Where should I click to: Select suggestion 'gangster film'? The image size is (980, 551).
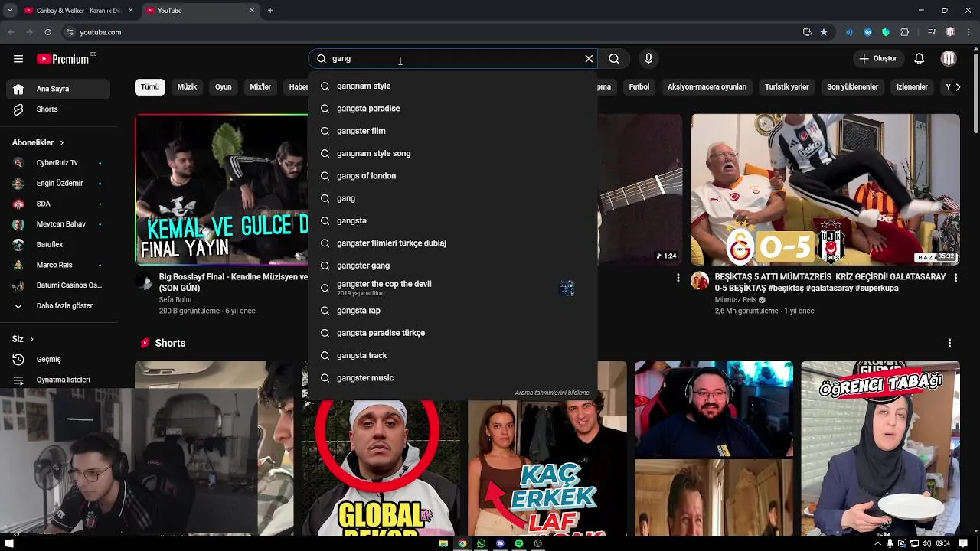452,131
